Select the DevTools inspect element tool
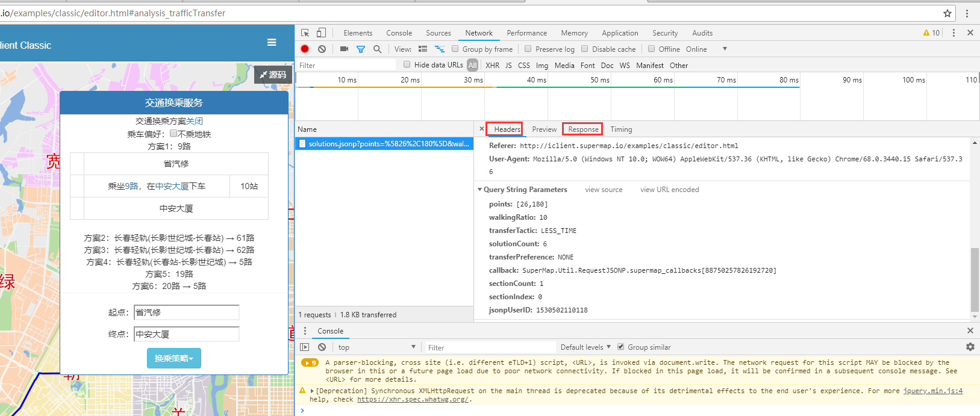Screen dimensions: 980x416 (305, 33)
